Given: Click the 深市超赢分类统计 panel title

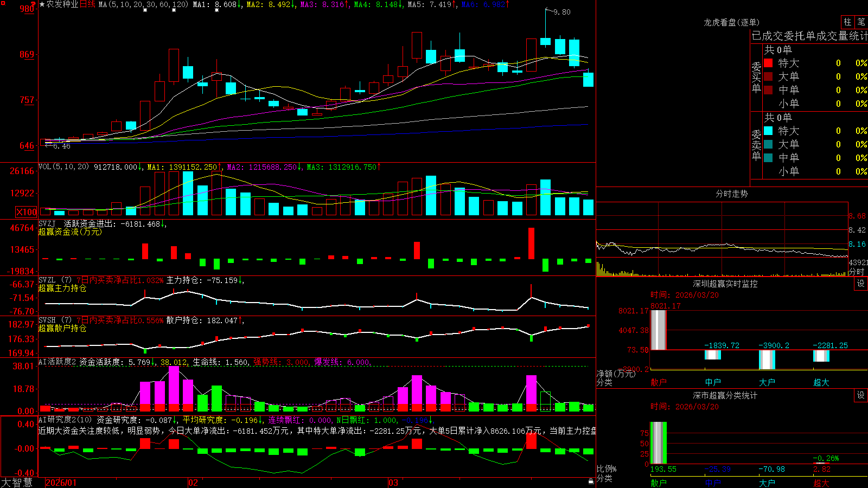Looking at the screenshot, I should [x=725, y=395].
